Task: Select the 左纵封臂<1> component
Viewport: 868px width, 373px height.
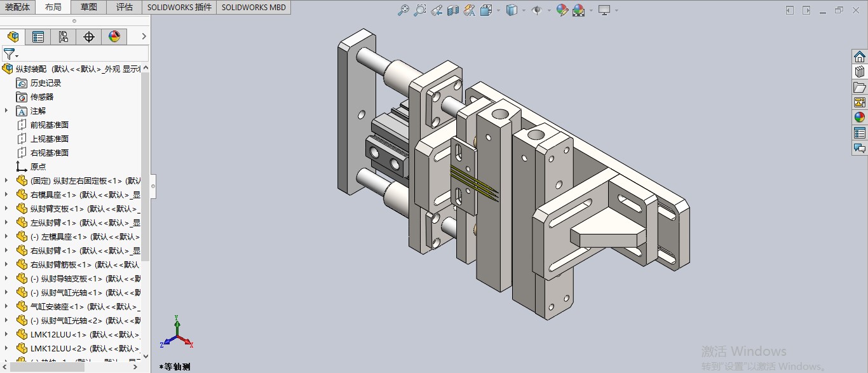Action: point(78,222)
